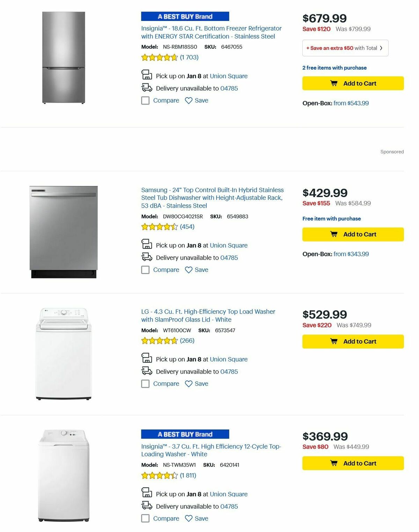Expand the Save an extra $50 with Total offer

click(344, 48)
